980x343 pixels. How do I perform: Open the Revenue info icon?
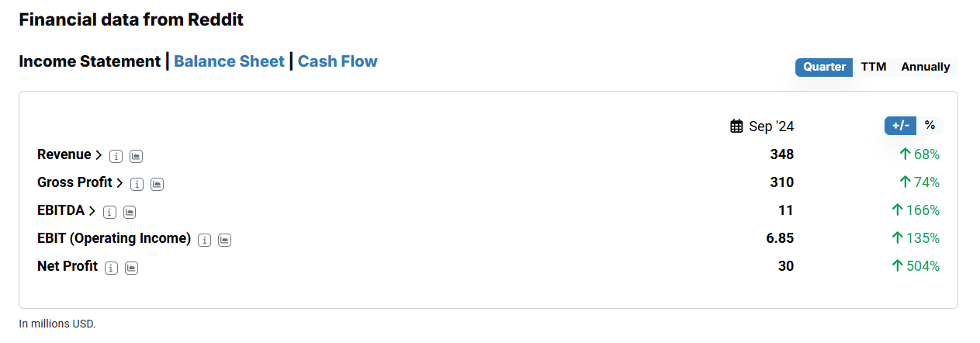coord(116,156)
